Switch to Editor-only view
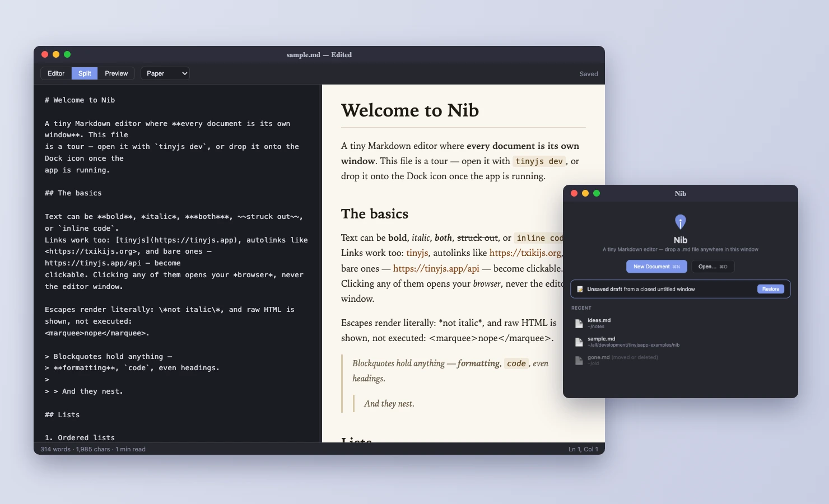 point(56,73)
